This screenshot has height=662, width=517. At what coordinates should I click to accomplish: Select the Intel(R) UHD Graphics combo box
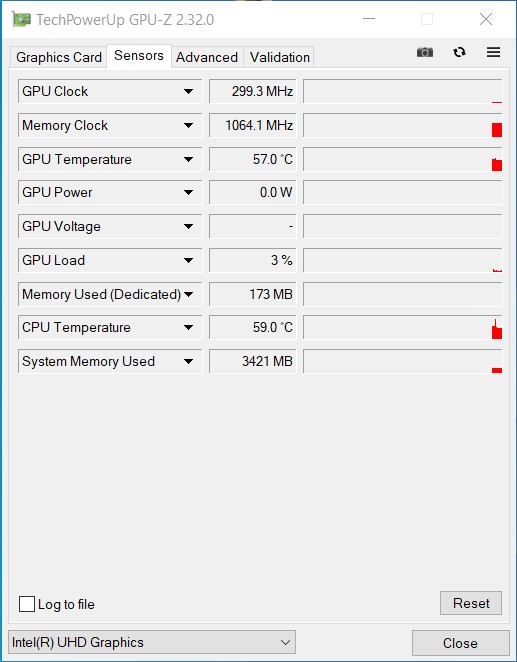[x=152, y=642]
